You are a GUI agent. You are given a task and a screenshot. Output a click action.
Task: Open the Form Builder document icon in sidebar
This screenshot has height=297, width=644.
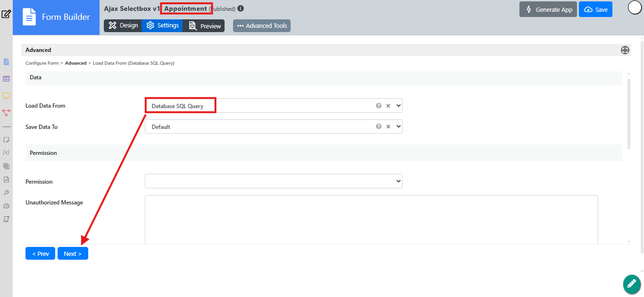pos(6,62)
